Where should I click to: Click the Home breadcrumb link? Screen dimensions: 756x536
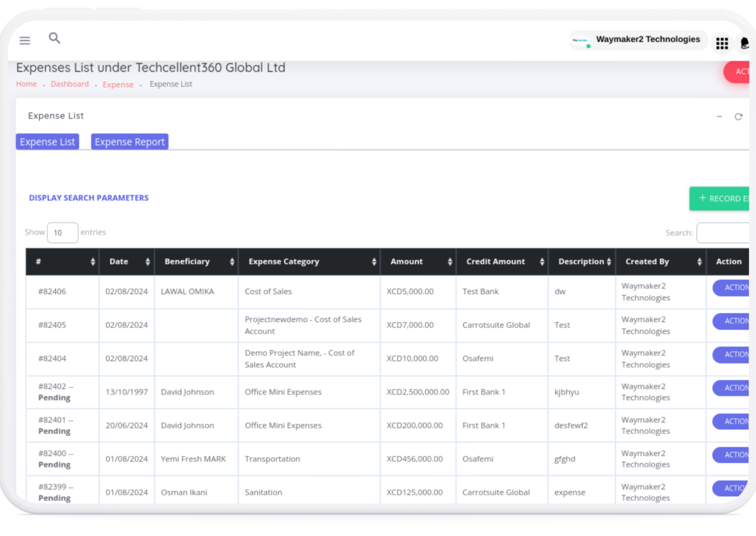tap(26, 84)
